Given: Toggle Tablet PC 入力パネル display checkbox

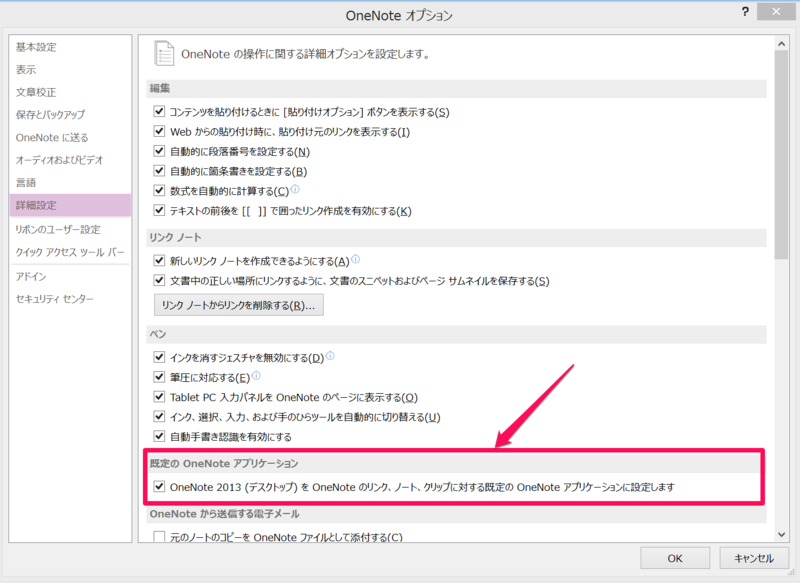Looking at the screenshot, I should [159, 397].
